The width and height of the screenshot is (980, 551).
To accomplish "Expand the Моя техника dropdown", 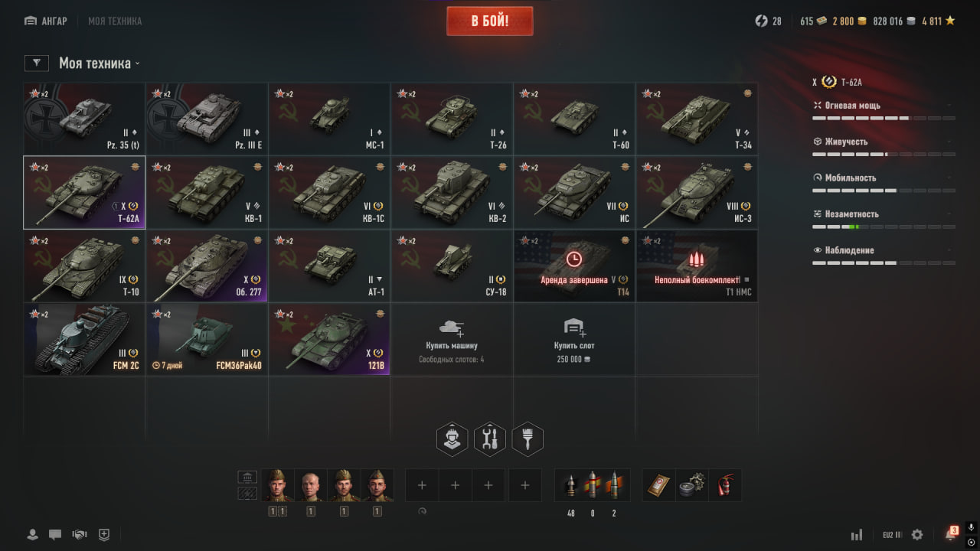I will point(100,64).
